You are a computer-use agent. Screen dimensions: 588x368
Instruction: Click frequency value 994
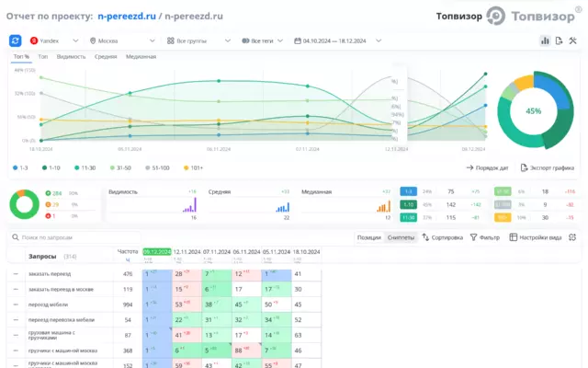[x=128, y=305]
